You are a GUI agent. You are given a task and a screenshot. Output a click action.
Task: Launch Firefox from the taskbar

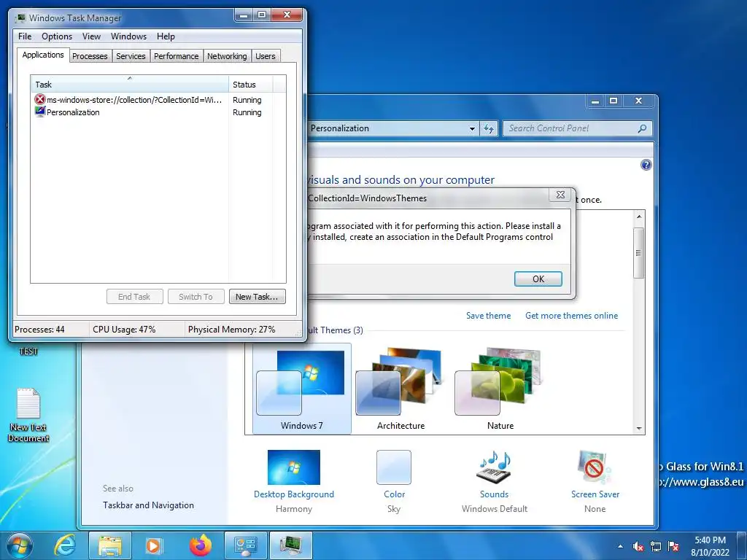[x=200, y=545]
